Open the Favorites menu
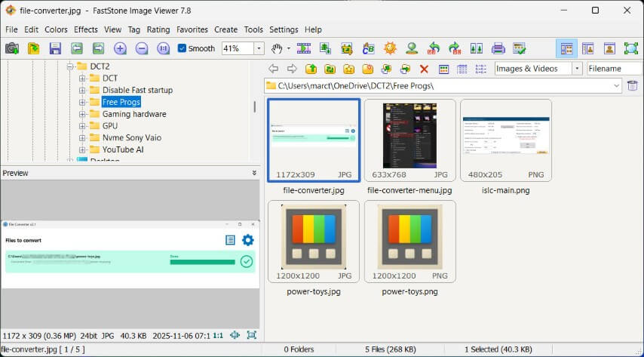 click(x=192, y=29)
